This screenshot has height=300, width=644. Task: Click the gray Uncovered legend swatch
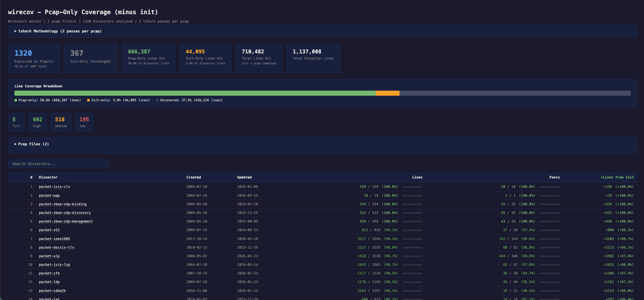tap(157, 100)
